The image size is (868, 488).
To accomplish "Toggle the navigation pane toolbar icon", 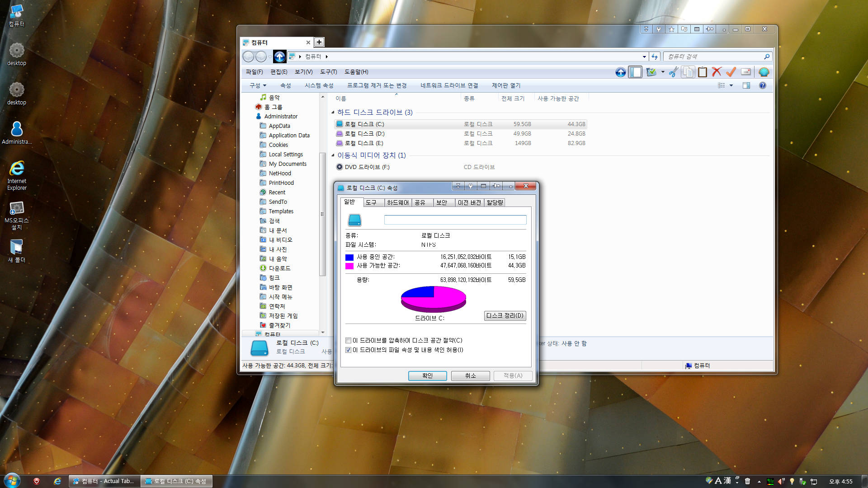I will (635, 72).
